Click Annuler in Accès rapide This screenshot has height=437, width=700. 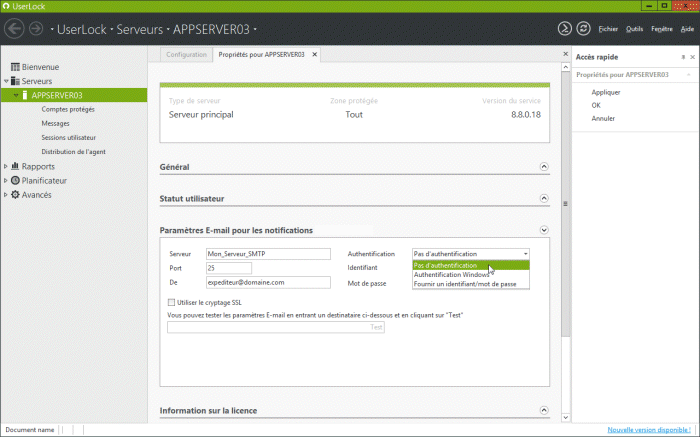coord(603,118)
